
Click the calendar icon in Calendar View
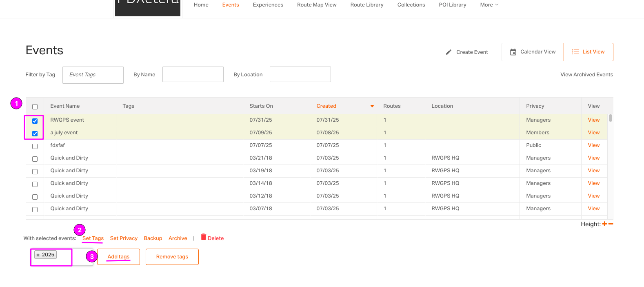pos(513,52)
